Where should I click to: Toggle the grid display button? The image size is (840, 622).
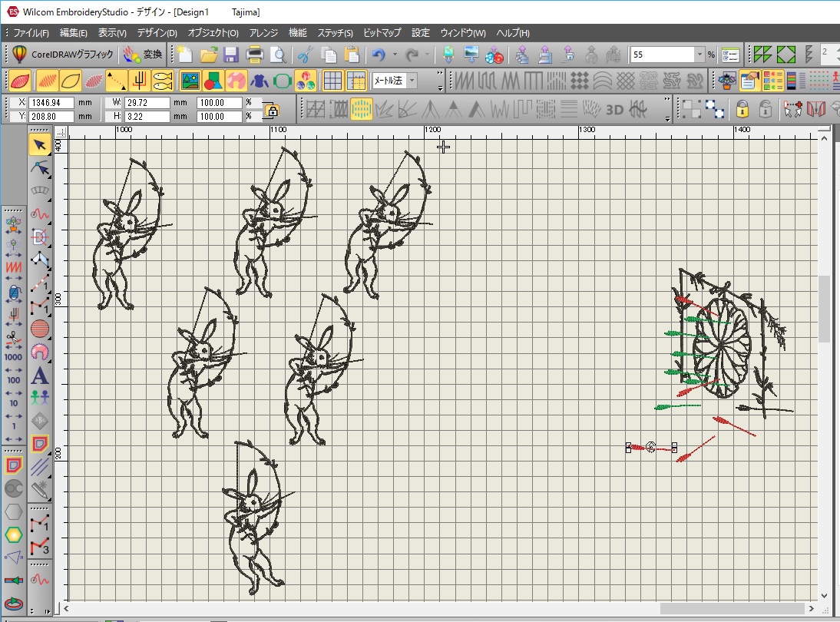tap(332, 81)
